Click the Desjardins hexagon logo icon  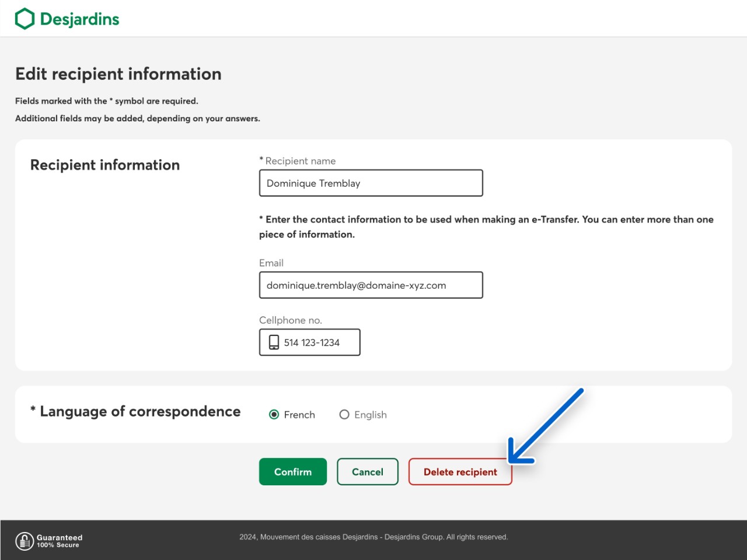point(25,19)
